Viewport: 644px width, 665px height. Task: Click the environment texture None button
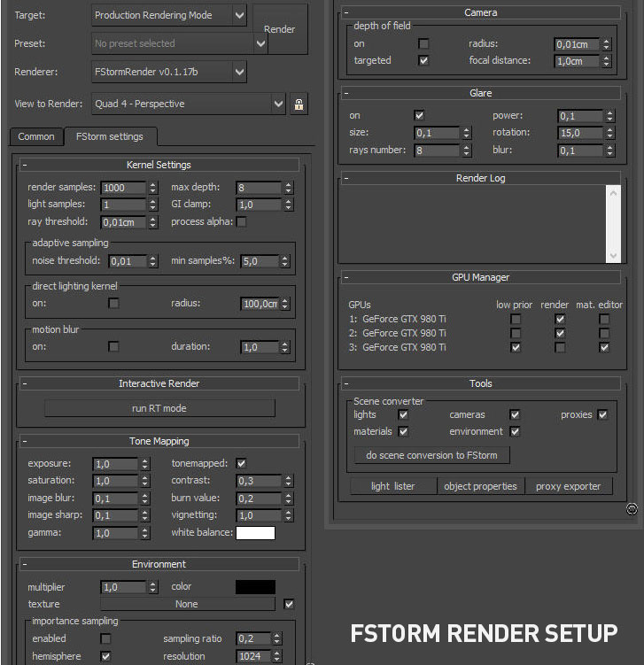pyautogui.click(x=188, y=604)
